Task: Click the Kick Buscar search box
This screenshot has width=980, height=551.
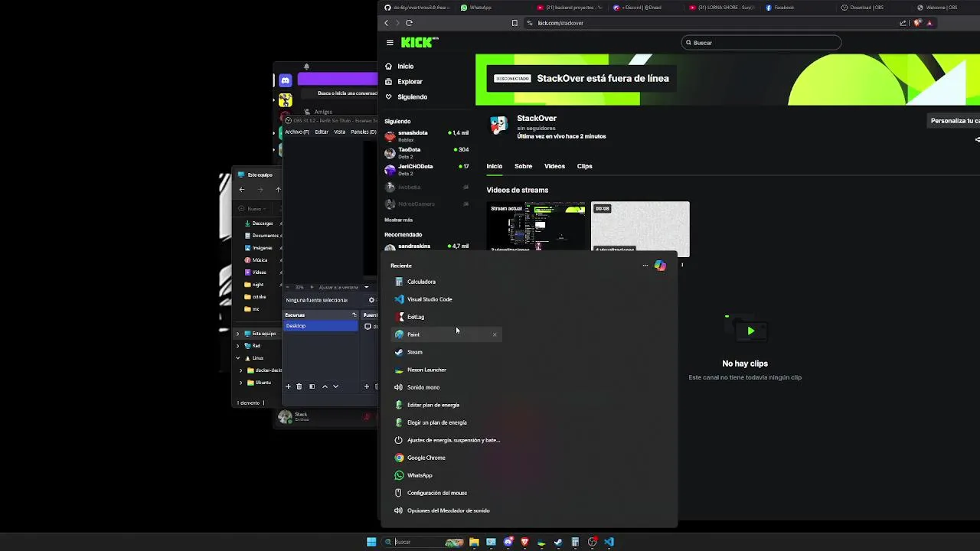Action: (761, 43)
